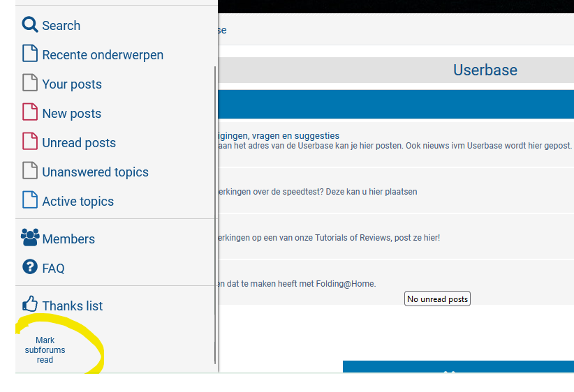Click the Mark subforums read link

pos(45,350)
